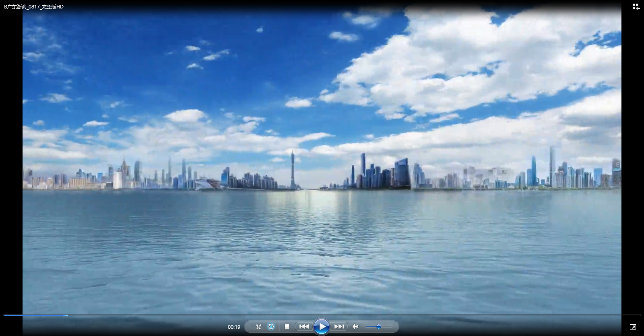View the video in full screen

click(633, 327)
